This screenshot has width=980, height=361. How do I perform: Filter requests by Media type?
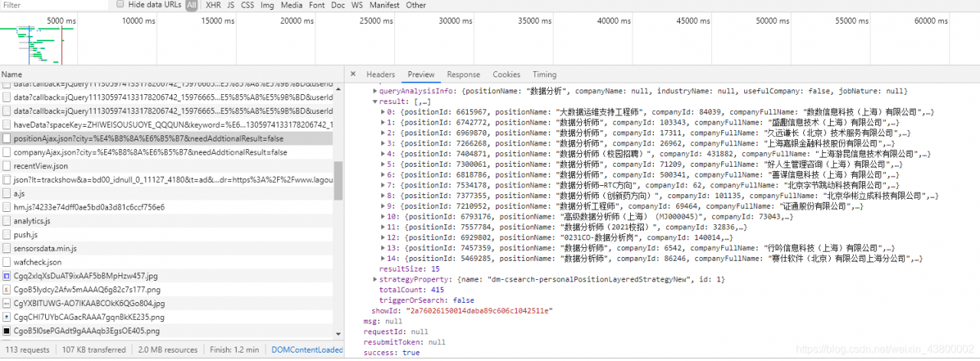pos(291,5)
